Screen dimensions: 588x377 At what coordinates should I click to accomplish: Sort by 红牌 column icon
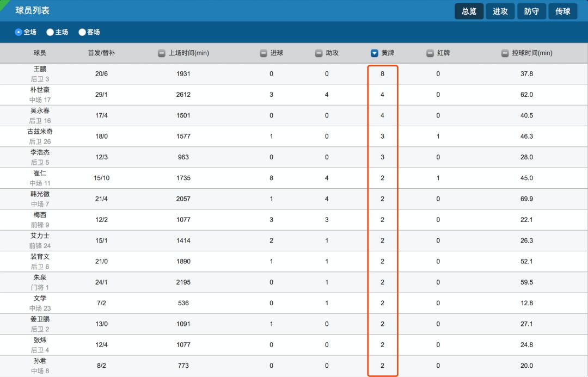(x=430, y=53)
